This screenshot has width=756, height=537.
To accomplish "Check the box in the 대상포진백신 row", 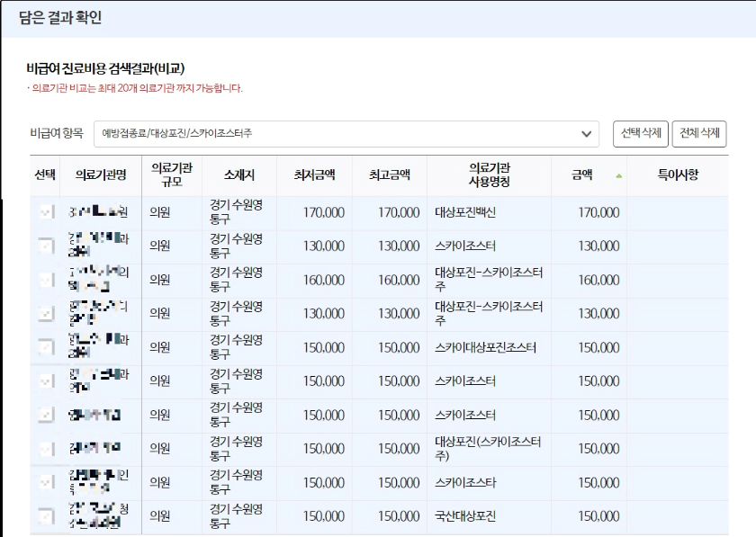I will 46,212.
